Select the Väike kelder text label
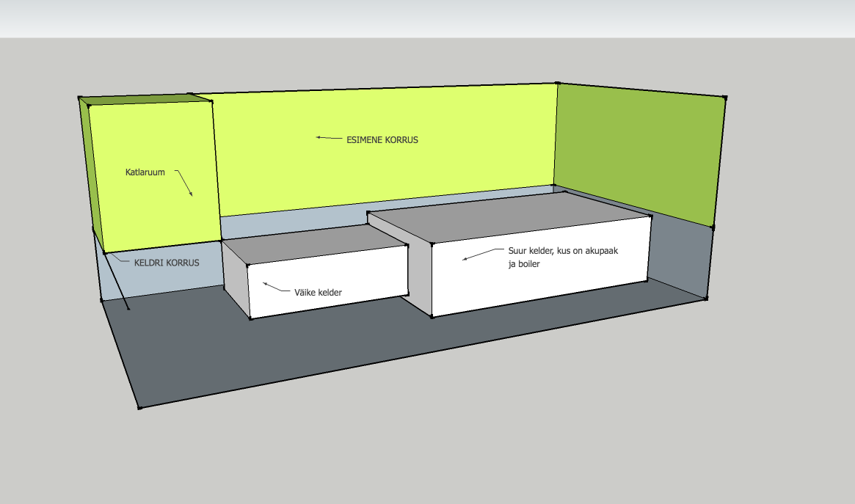 point(318,292)
